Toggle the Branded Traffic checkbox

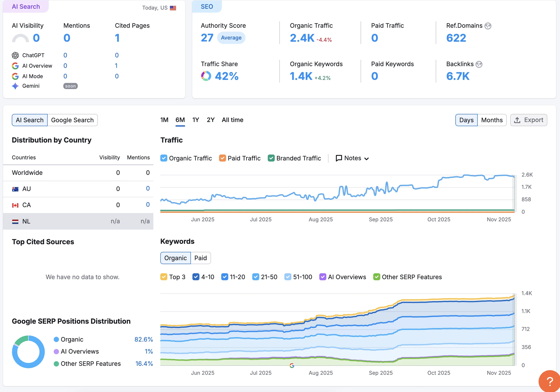[271, 158]
